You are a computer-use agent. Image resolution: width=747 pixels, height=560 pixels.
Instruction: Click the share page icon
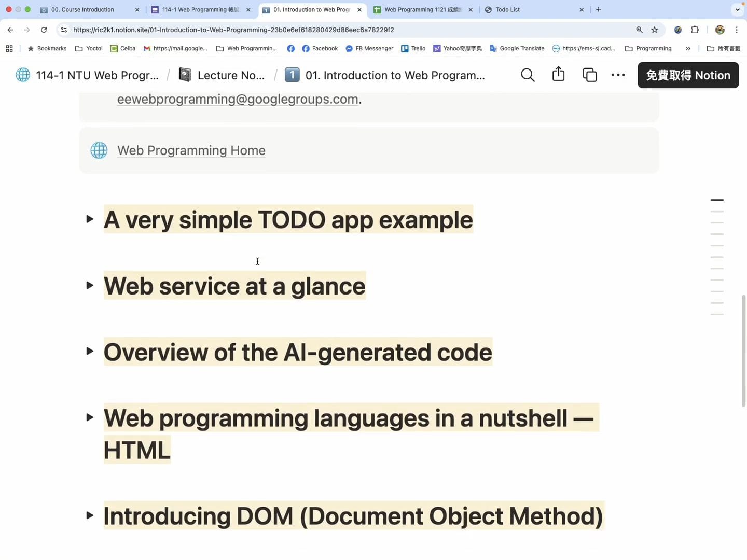click(x=558, y=75)
